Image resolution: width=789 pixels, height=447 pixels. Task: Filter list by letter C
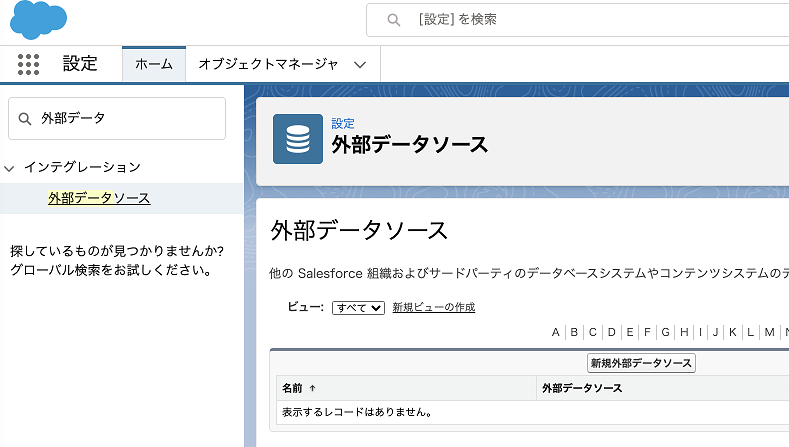[593, 332]
